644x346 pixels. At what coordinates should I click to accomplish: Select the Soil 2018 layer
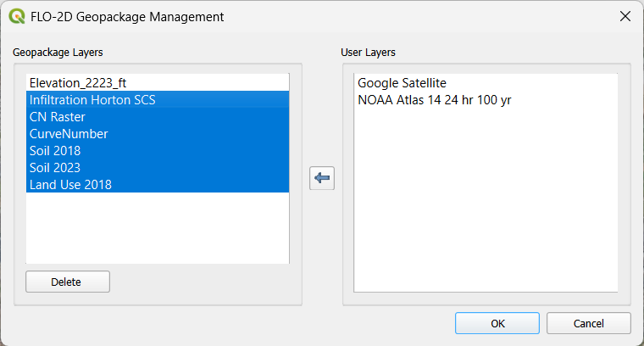click(x=55, y=151)
